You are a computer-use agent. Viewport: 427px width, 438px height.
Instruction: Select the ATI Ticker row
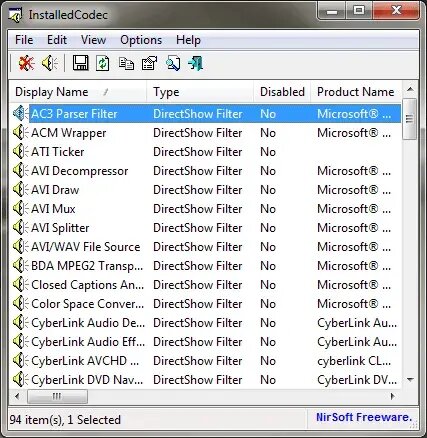click(205, 152)
